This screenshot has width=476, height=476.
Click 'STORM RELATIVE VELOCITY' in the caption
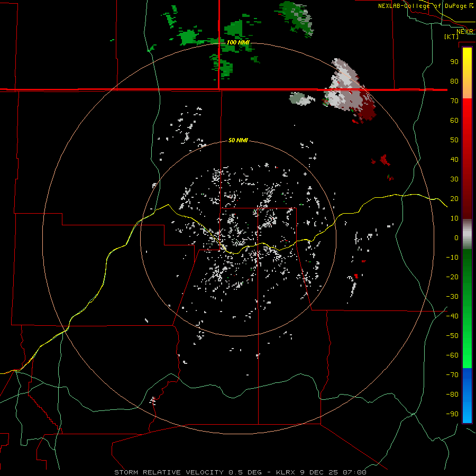[x=169, y=472]
